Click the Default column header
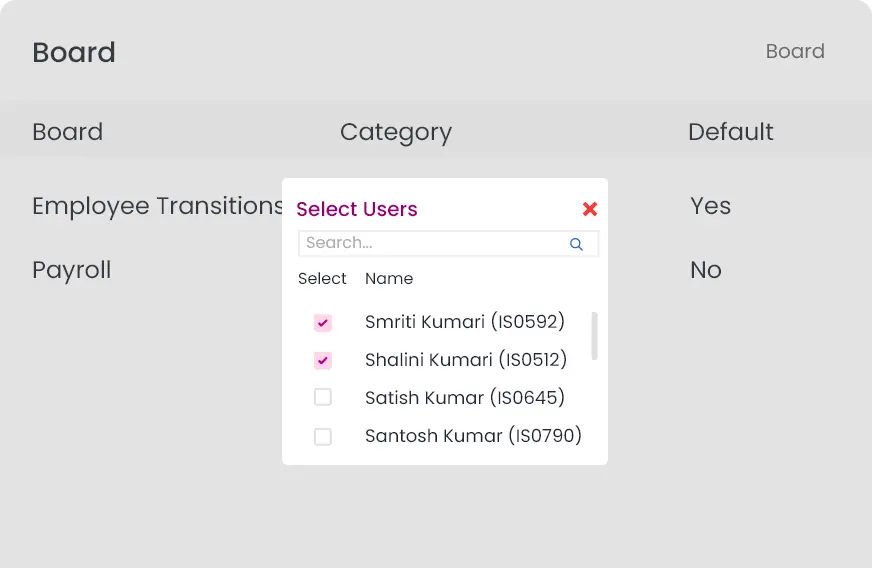 tap(730, 132)
